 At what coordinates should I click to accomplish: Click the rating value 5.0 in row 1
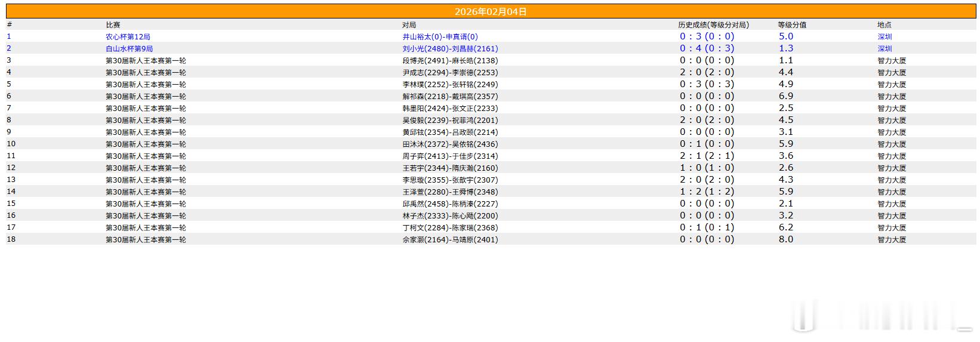pos(786,36)
